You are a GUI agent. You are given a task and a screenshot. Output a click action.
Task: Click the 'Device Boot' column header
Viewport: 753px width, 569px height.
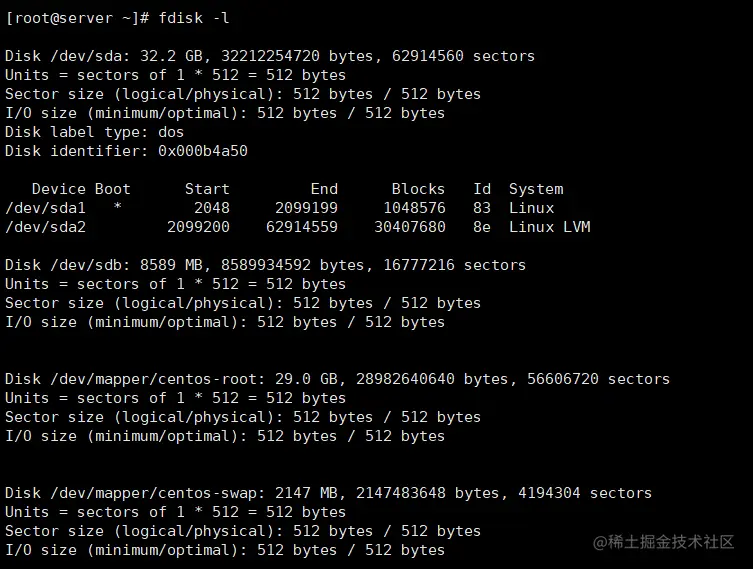[81, 189]
